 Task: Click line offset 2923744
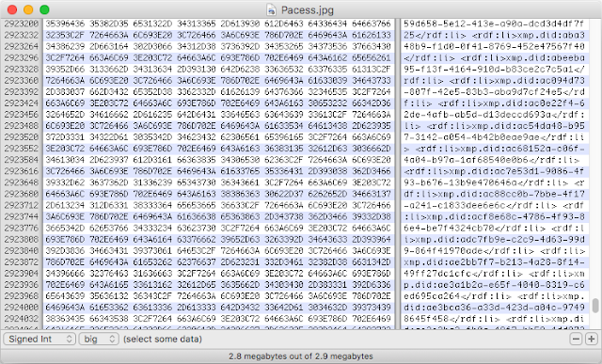pos(22,216)
